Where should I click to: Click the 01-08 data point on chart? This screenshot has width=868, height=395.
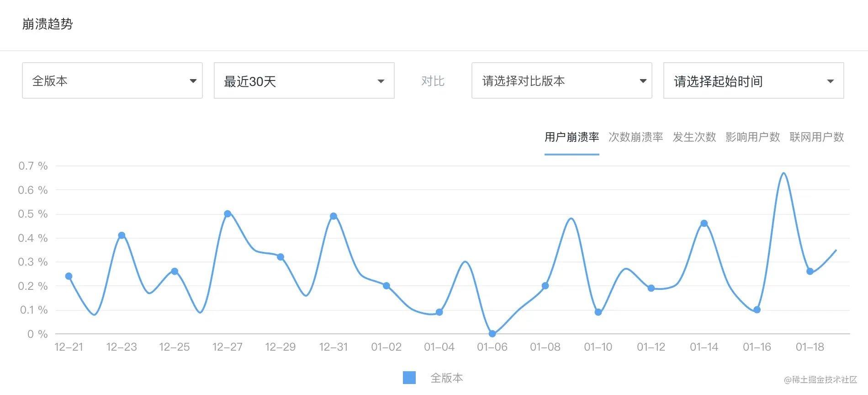click(545, 286)
